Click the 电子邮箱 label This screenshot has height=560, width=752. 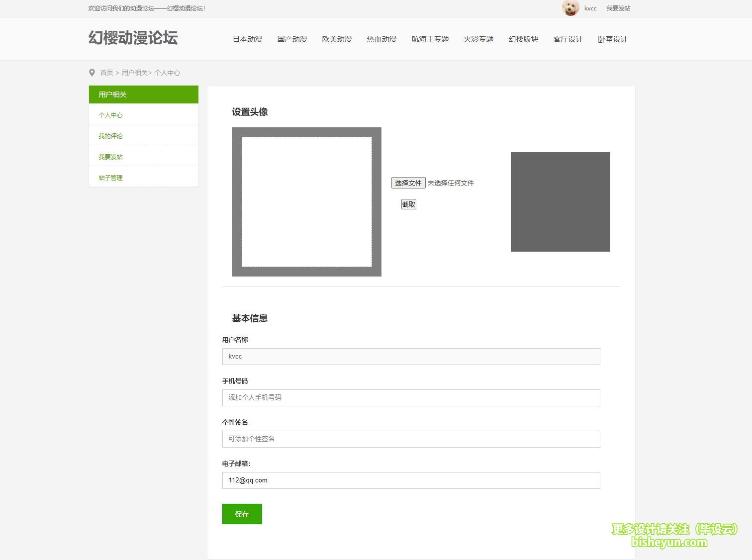[236, 464]
